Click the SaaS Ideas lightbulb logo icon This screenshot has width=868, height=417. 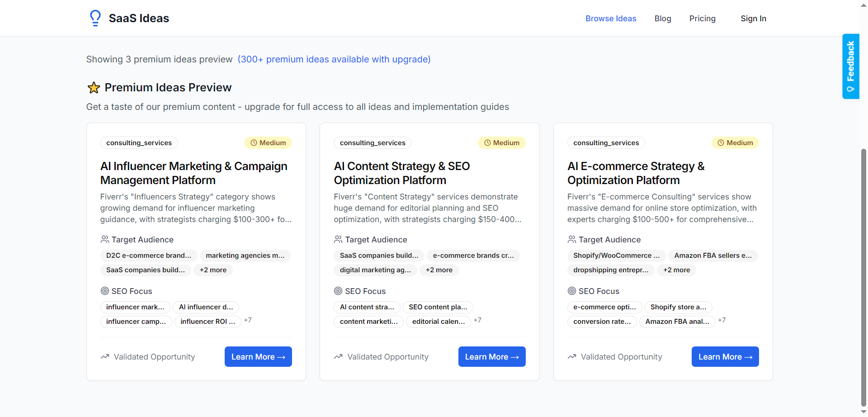pos(95,18)
